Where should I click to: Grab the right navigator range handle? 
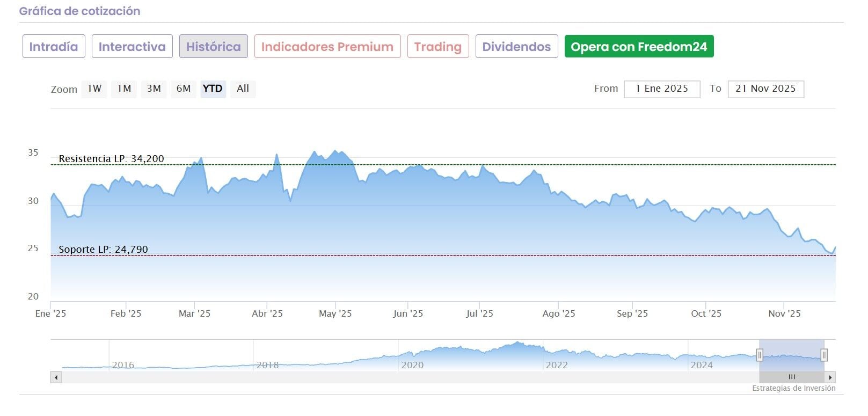coord(824,355)
